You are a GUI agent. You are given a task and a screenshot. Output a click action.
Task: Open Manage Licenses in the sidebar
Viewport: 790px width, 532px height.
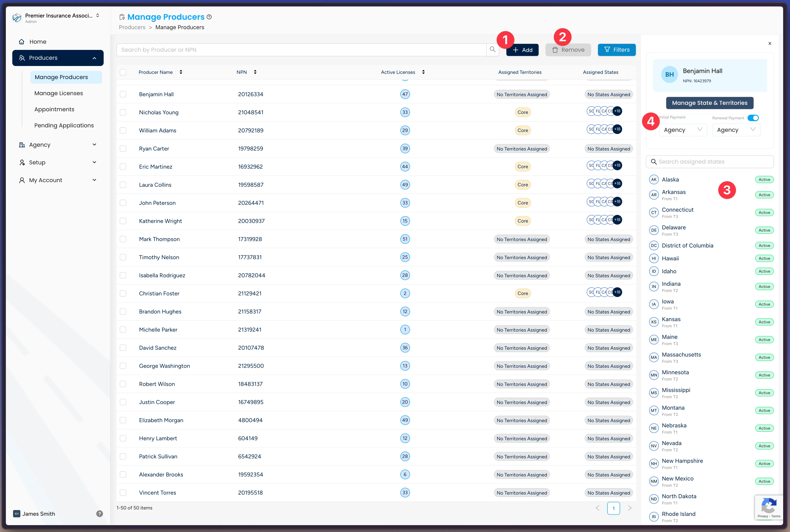58,93
